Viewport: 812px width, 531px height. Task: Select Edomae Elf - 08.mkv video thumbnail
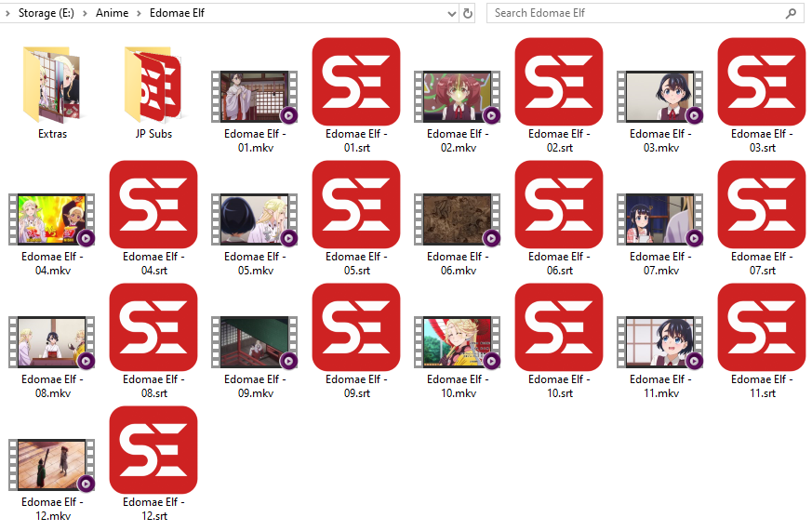[52, 342]
